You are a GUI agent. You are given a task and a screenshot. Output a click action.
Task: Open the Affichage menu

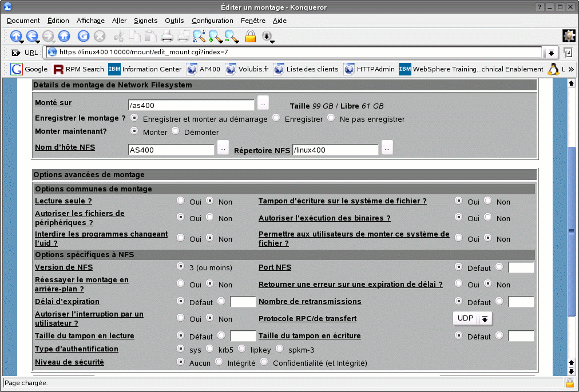[x=90, y=21]
